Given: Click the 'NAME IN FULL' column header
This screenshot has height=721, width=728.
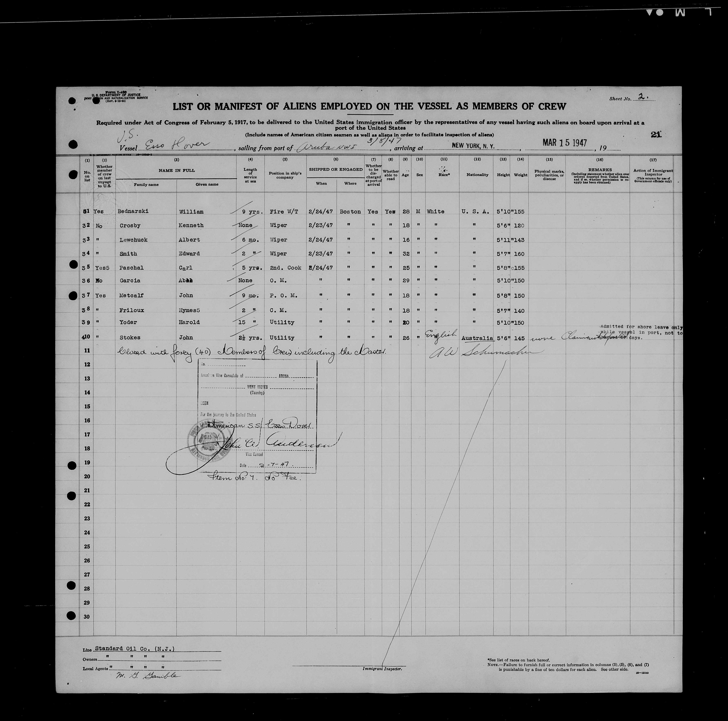Looking at the screenshot, I should [x=176, y=170].
